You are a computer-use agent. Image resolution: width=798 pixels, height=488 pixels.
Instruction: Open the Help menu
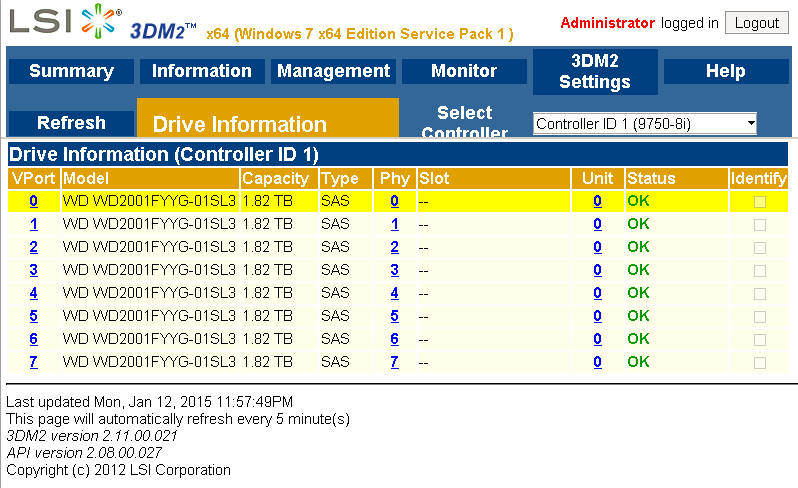point(726,71)
